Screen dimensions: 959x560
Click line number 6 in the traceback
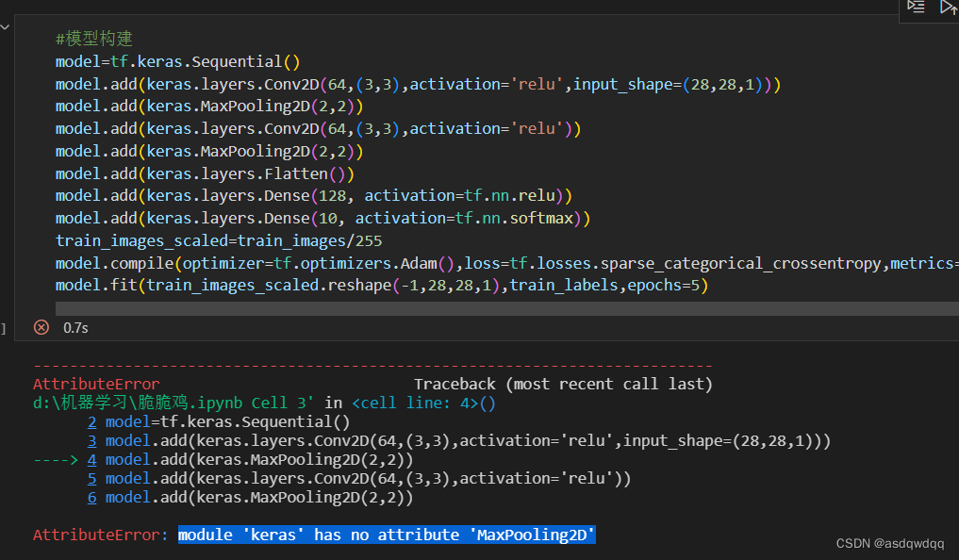pyautogui.click(x=91, y=497)
